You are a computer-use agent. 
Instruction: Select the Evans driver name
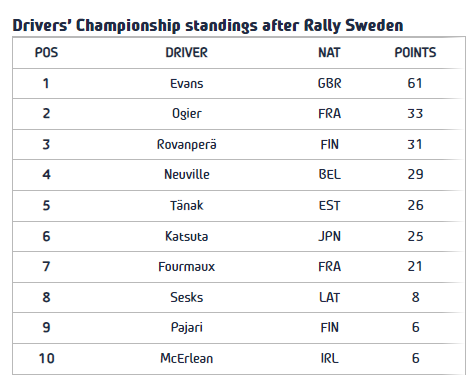tap(187, 83)
